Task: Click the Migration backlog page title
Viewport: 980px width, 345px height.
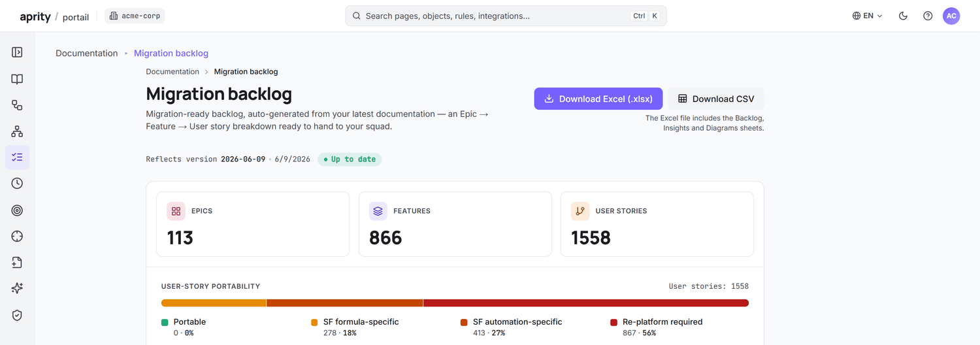Action: tap(219, 93)
